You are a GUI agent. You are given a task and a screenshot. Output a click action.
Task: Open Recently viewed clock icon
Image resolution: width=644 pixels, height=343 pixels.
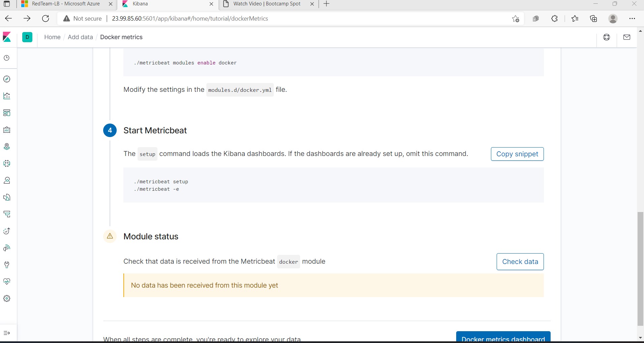click(7, 58)
